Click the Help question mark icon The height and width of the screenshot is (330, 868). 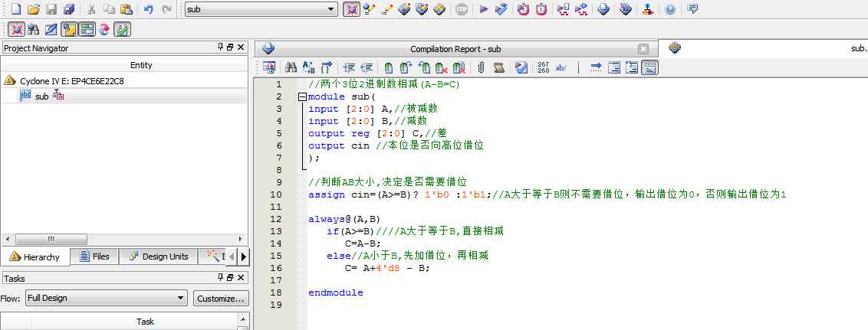tap(669, 9)
